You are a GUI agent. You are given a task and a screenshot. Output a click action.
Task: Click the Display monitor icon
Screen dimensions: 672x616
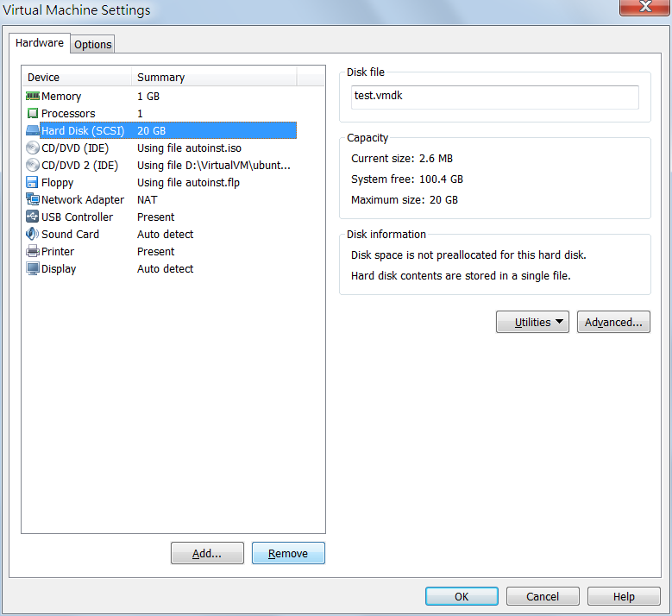[33, 268]
